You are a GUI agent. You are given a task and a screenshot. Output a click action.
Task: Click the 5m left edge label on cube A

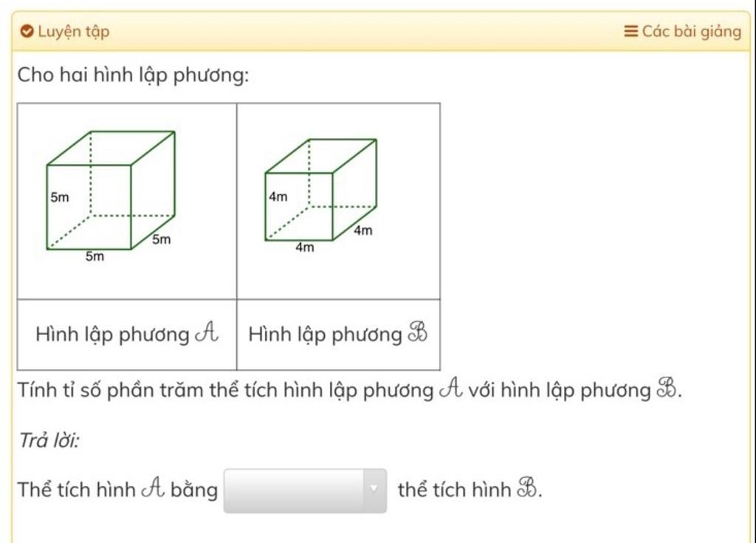pos(60,197)
